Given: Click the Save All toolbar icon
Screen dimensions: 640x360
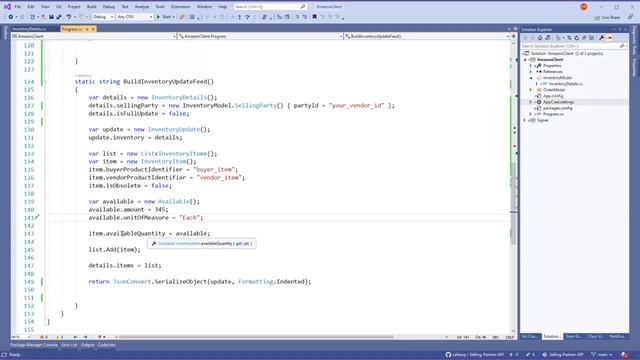Looking at the screenshot, I should (x=59, y=17).
